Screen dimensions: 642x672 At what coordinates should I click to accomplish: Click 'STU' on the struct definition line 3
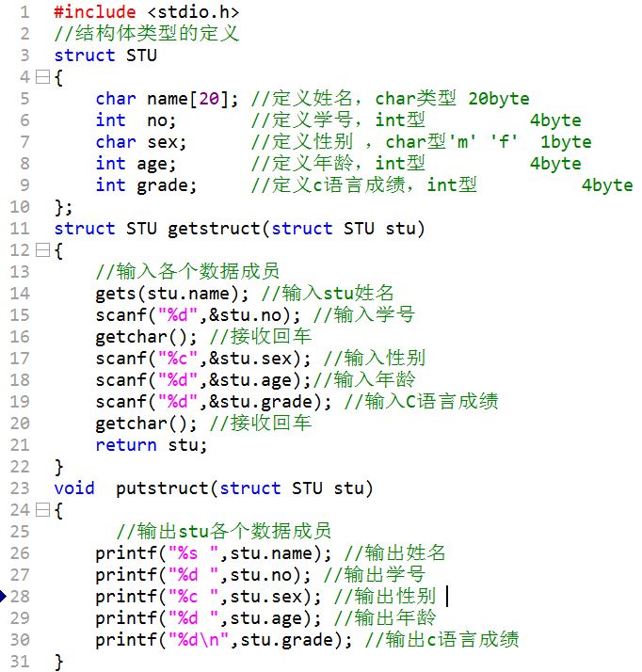click(141, 56)
